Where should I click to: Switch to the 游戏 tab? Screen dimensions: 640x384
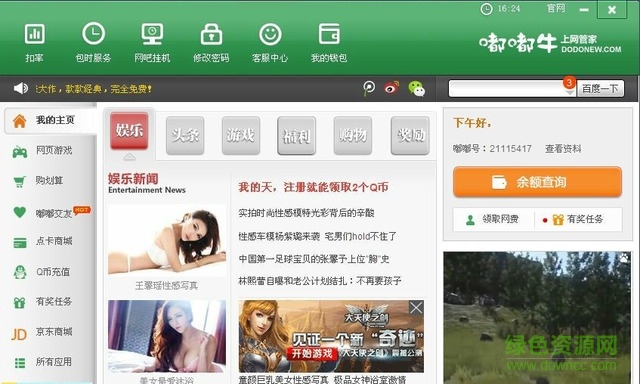pyautogui.click(x=241, y=135)
